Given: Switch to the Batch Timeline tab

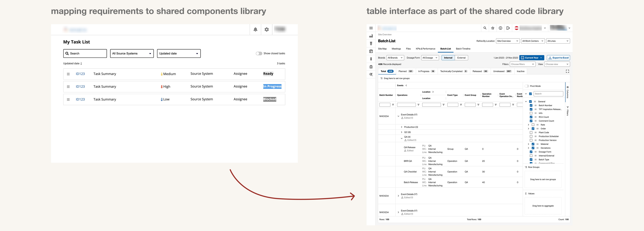Looking at the screenshot, I should 463,49.
